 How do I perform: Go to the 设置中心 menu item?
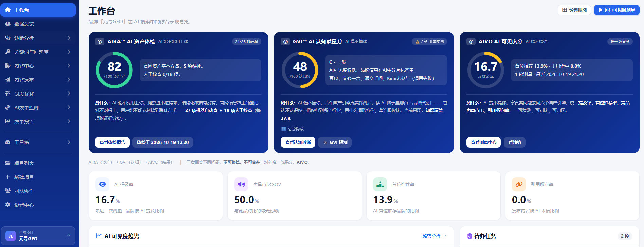(x=38, y=205)
